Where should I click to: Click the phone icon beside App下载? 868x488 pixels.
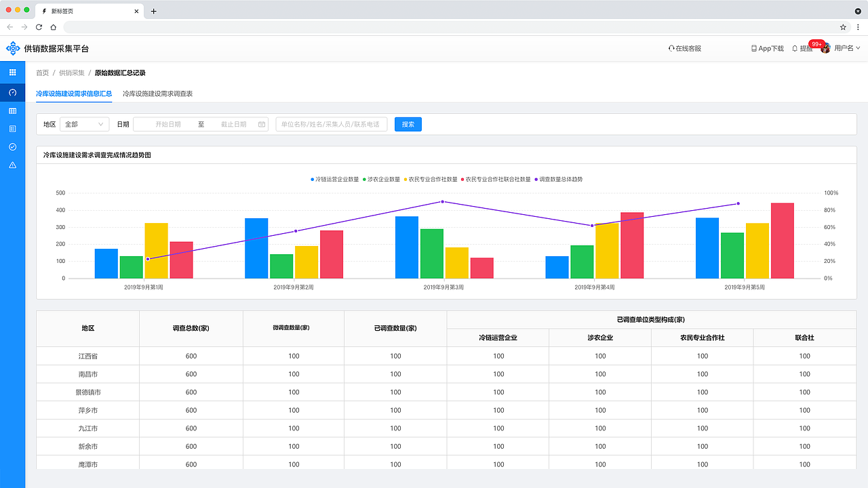point(754,49)
